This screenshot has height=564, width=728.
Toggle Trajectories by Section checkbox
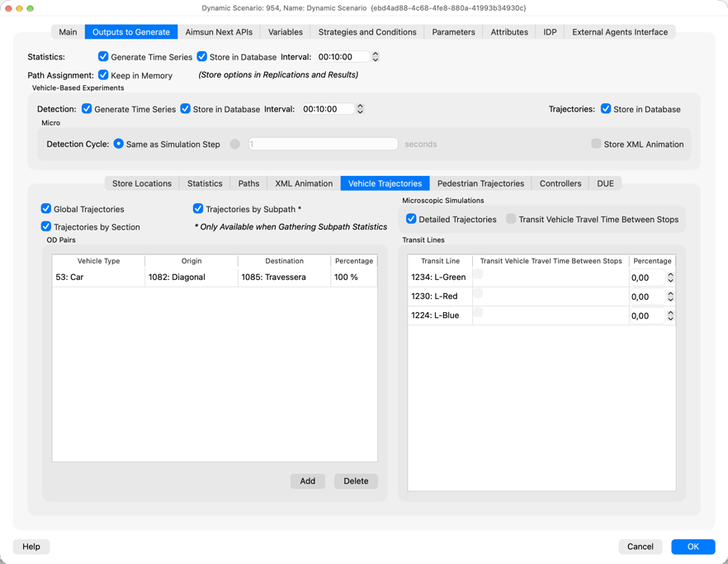[x=46, y=226]
